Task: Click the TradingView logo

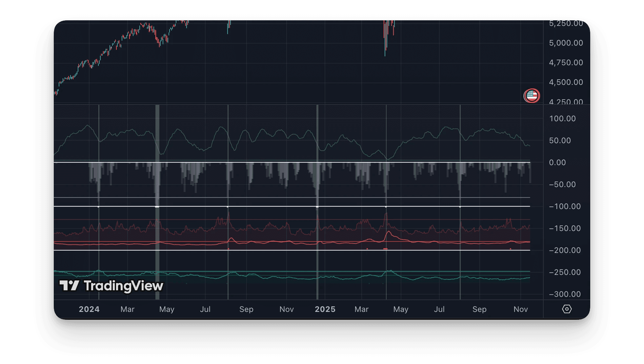Action: (111, 286)
